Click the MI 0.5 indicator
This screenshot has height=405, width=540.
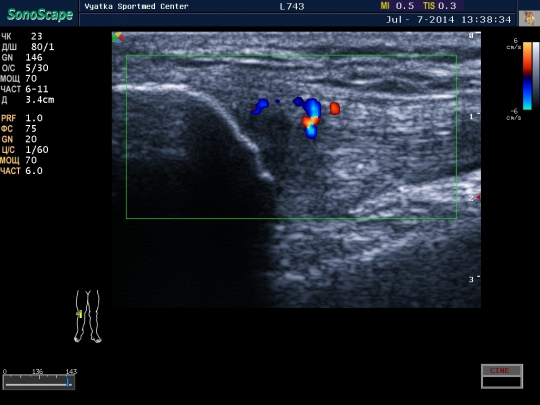(x=397, y=6)
